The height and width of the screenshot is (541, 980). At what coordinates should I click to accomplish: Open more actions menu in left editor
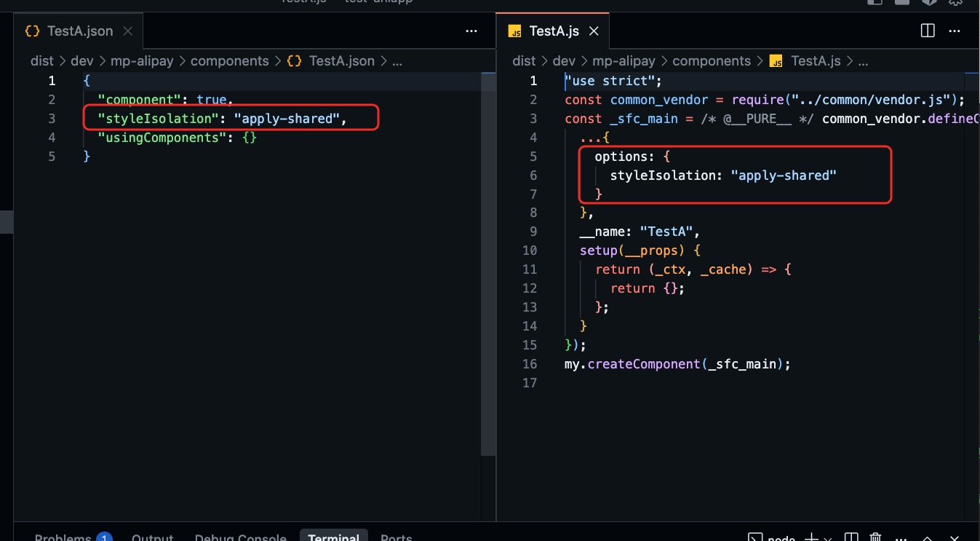click(x=471, y=31)
